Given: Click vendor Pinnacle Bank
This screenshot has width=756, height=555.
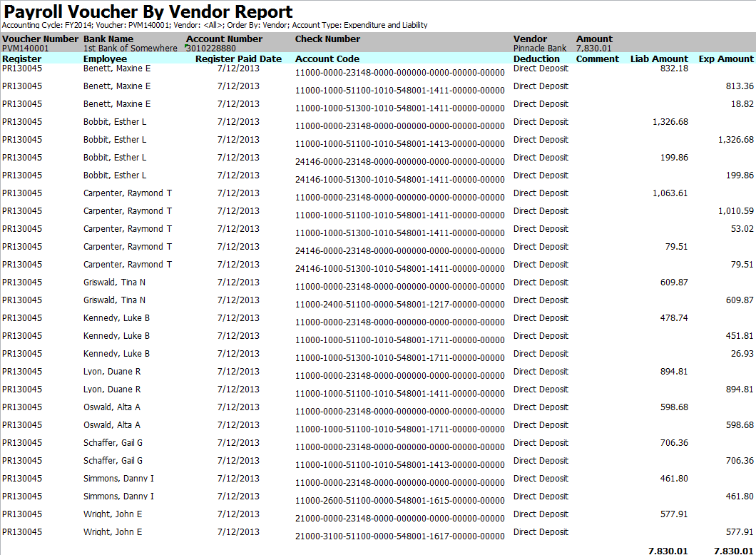Looking at the screenshot, I should 540,49.
